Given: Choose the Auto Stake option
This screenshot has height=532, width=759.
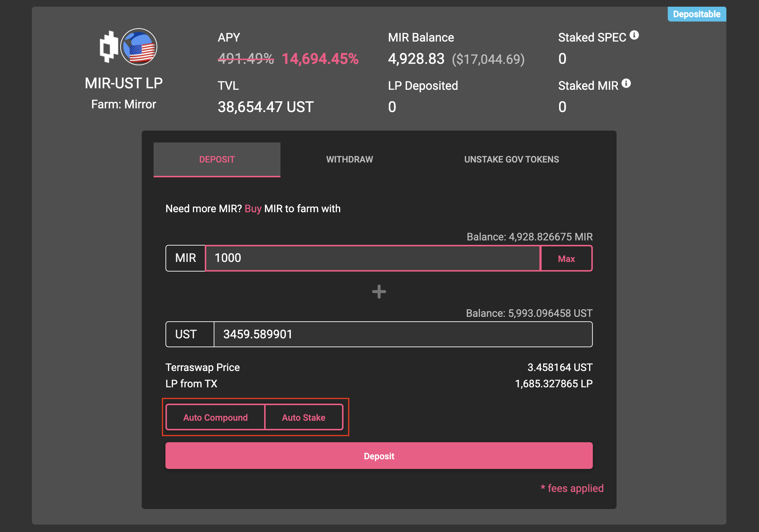Looking at the screenshot, I should pyautogui.click(x=304, y=417).
